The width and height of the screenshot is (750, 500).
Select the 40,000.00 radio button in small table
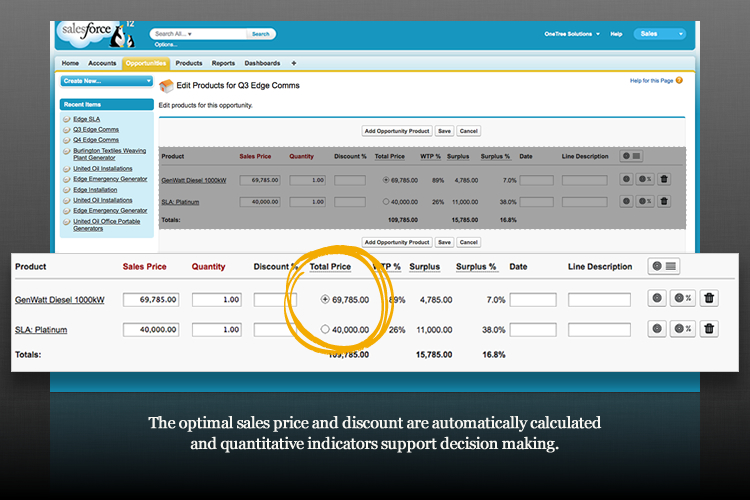[386, 201]
